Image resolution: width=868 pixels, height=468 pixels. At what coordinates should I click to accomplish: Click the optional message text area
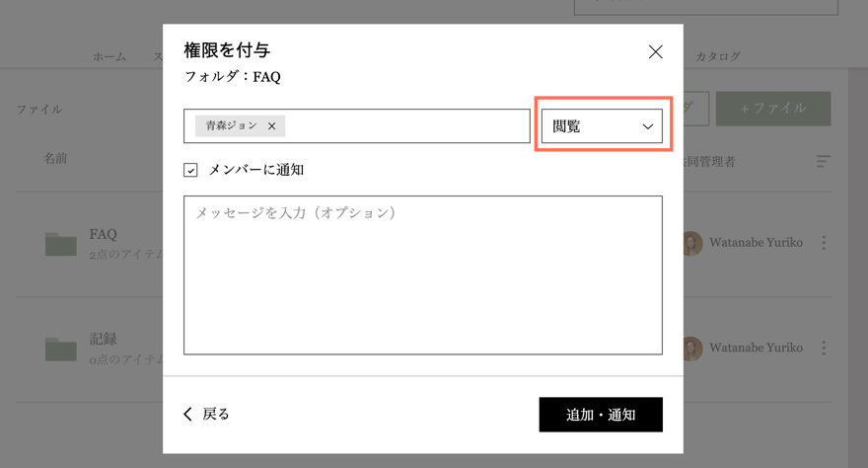click(x=423, y=275)
